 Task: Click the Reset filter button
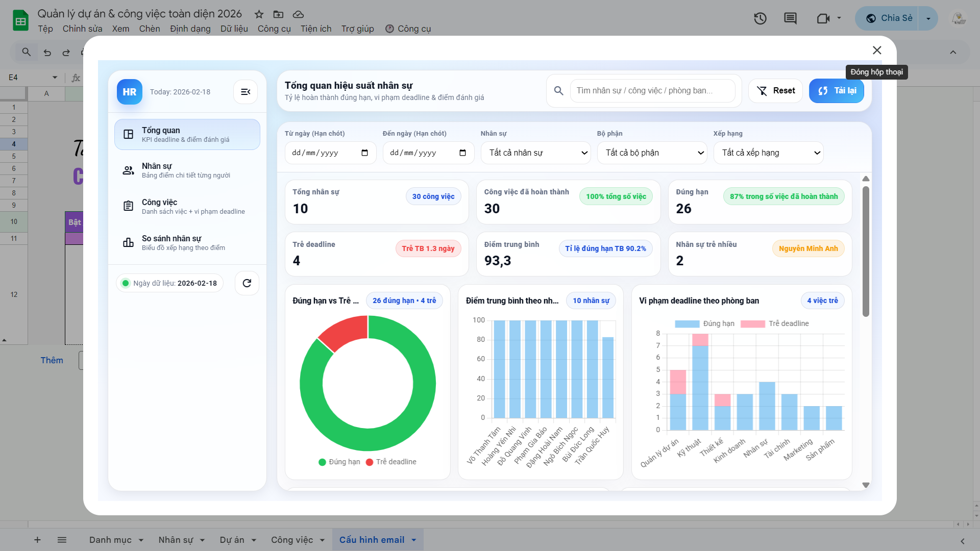[x=775, y=91]
